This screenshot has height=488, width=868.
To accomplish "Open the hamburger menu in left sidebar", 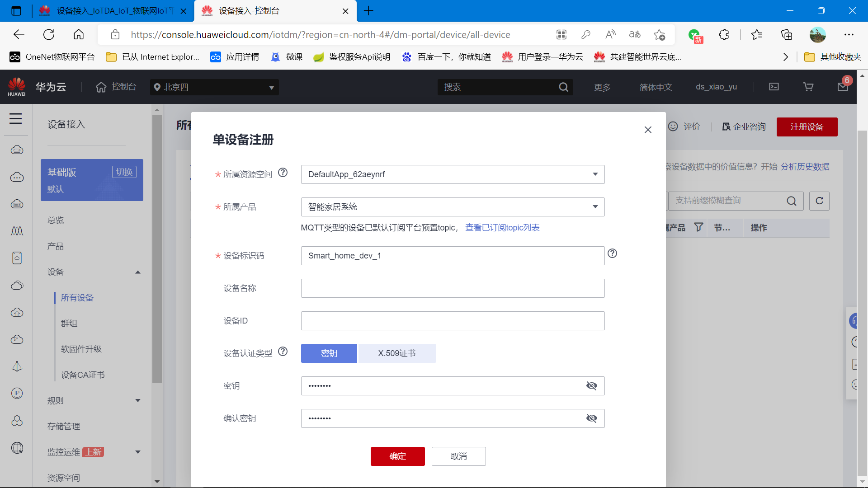I will (16, 119).
